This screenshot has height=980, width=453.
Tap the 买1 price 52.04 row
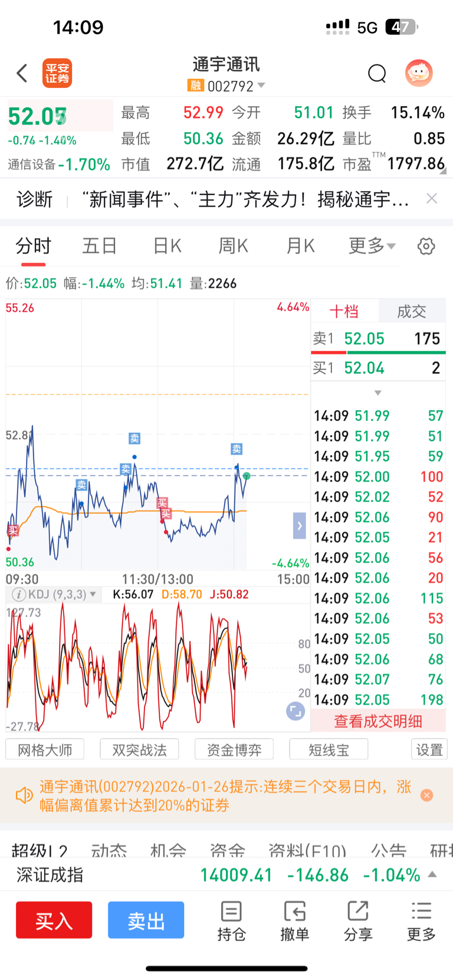[378, 368]
